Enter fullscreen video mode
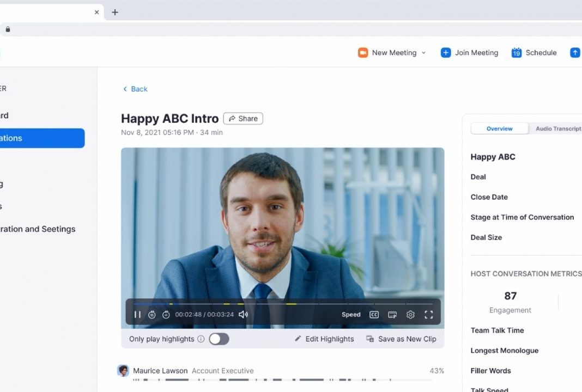This screenshot has height=392, width=582. tap(429, 315)
